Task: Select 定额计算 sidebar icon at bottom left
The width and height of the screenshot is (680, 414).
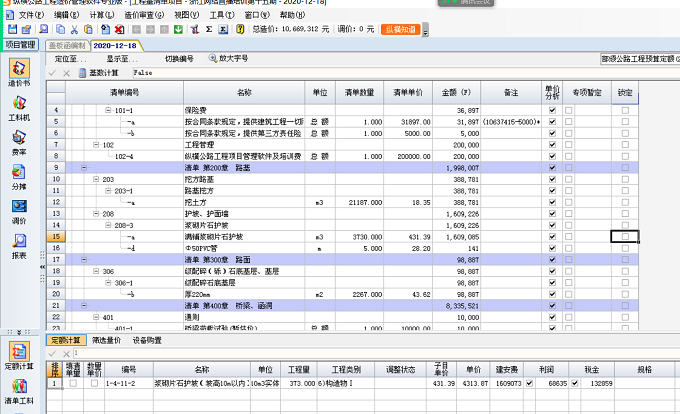Action: [x=19, y=356]
